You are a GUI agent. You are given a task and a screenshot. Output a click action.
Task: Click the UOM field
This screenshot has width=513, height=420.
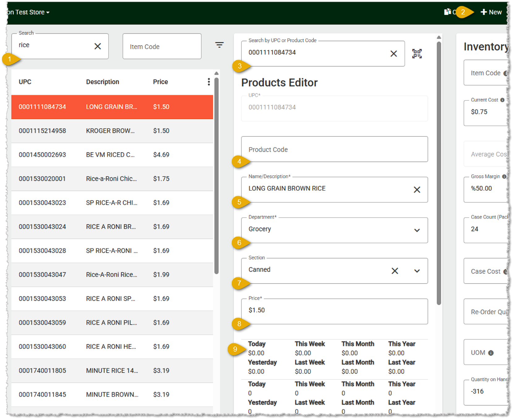485,352
